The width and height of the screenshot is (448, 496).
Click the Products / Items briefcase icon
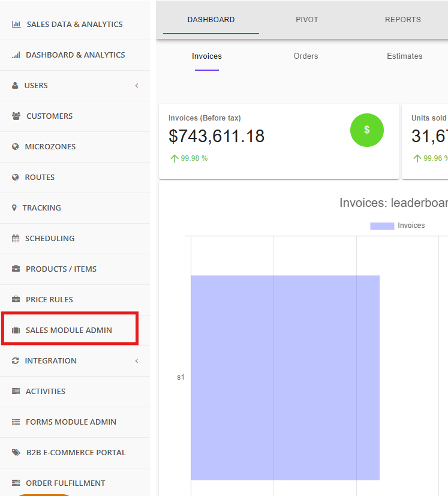pyautogui.click(x=16, y=269)
